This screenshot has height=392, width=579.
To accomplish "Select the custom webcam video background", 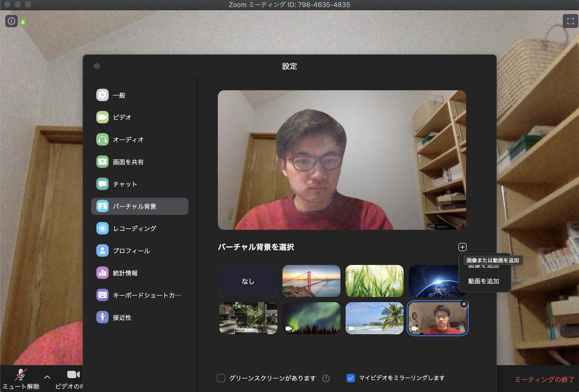I will coord(438,318).
